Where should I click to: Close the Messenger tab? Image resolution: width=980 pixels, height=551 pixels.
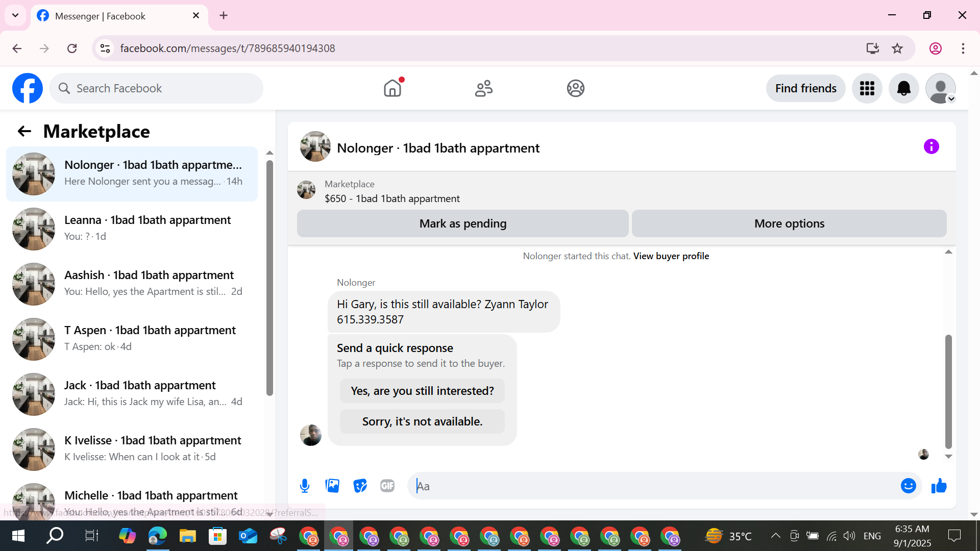click(x=196, y=16)
